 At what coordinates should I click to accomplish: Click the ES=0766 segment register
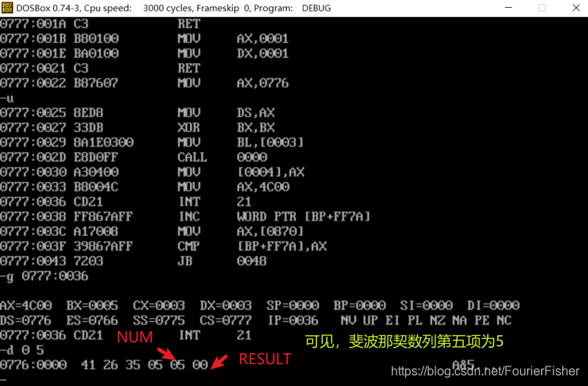point(92,320)
